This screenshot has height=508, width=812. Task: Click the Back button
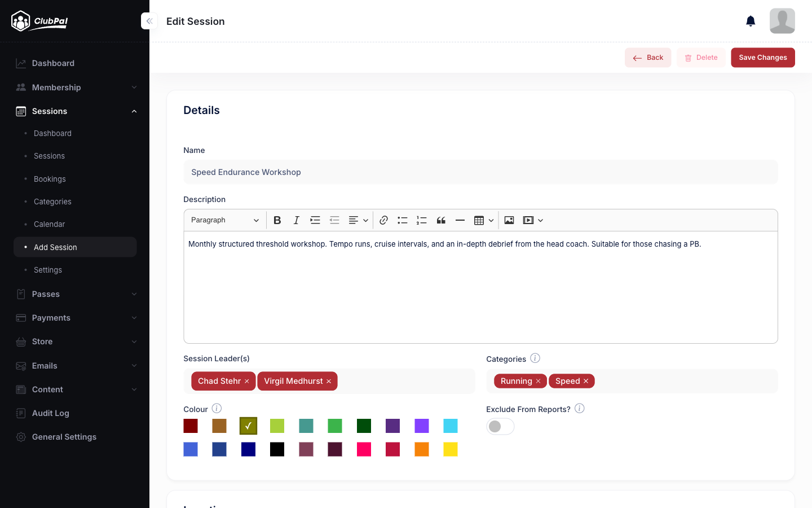click(x=648, y=57)
